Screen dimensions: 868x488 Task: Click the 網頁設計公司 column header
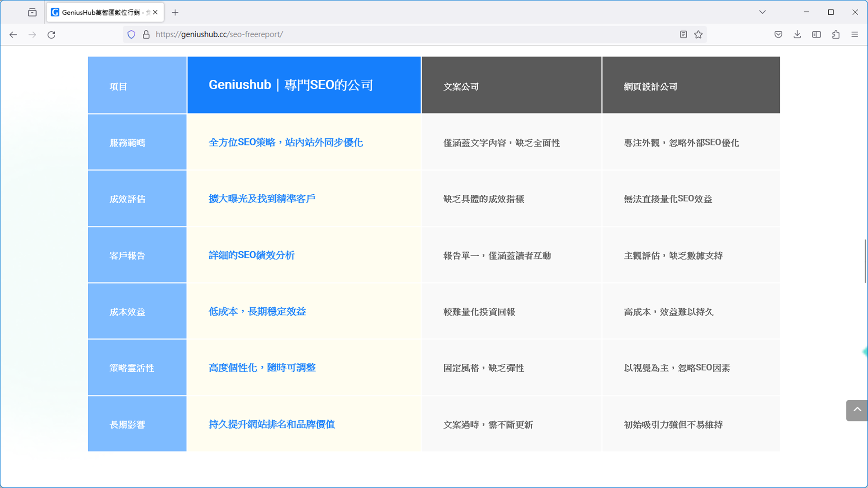691,85
